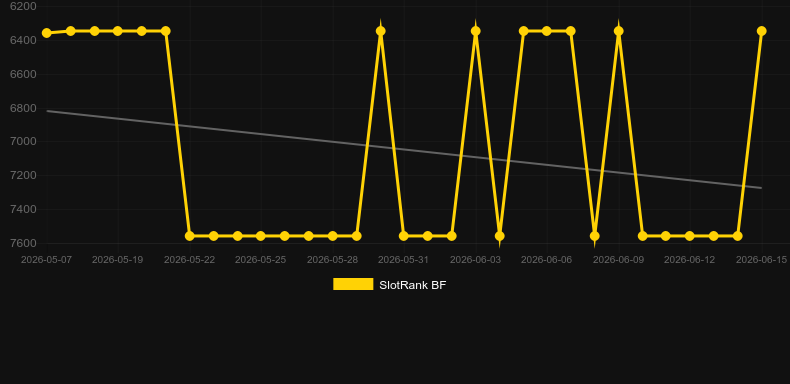Toggle the SlotRank BF legend label
The image size is (790, 384).
(x=413, y=285)
